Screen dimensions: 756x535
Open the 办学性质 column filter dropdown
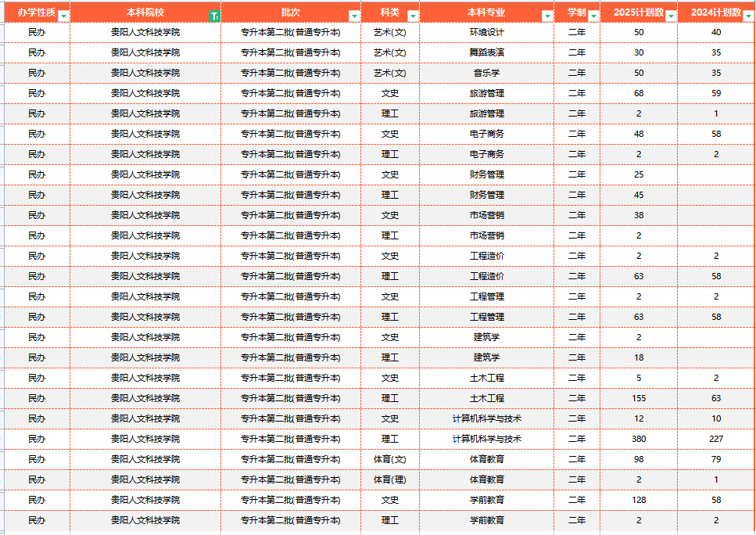[63, 16]
